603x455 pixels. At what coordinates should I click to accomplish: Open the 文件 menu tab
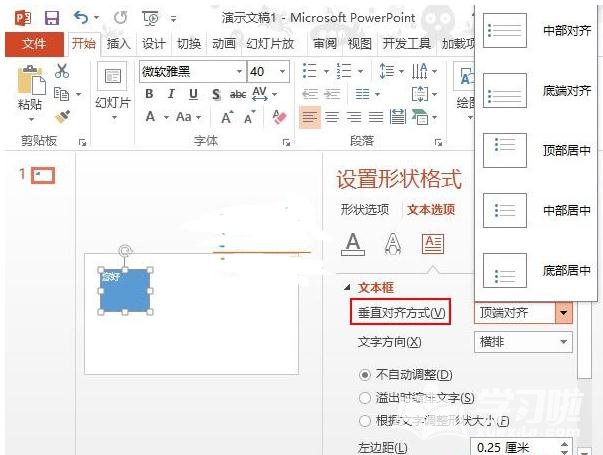pyautogui.click(x=34, y=44)
